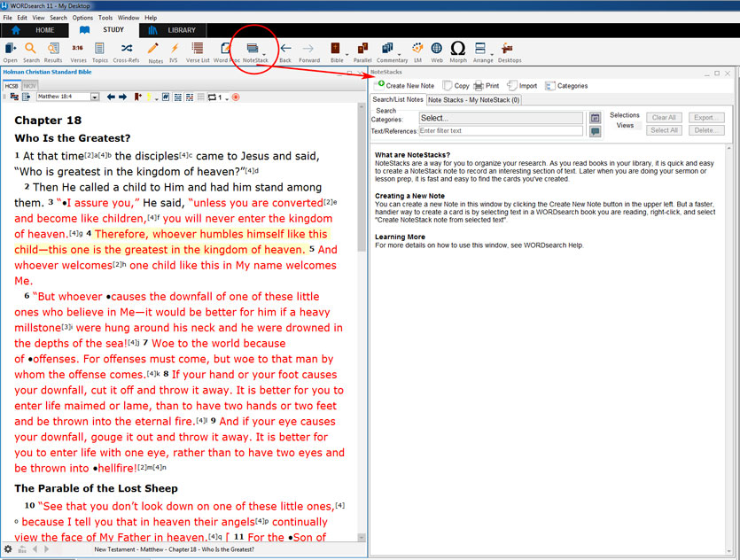
Task: Expand the Arrange toolbar dropdown arrow
Action: [x=492, y=54]
